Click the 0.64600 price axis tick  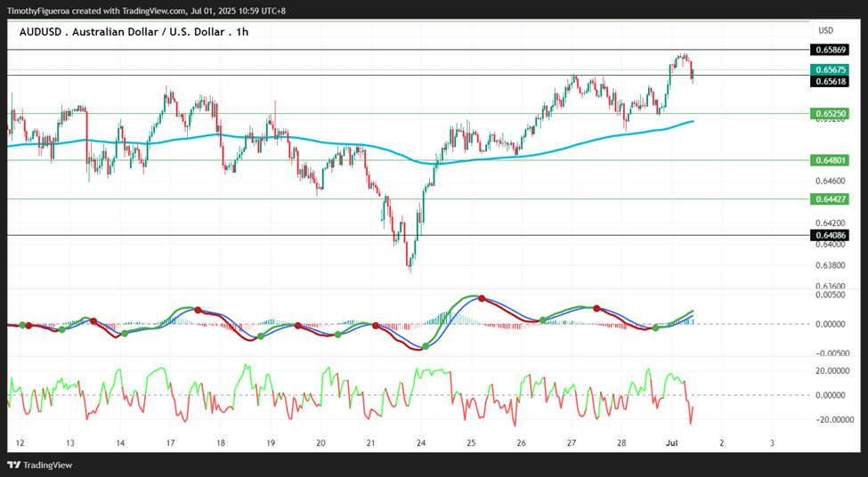[x=831, y=181]
